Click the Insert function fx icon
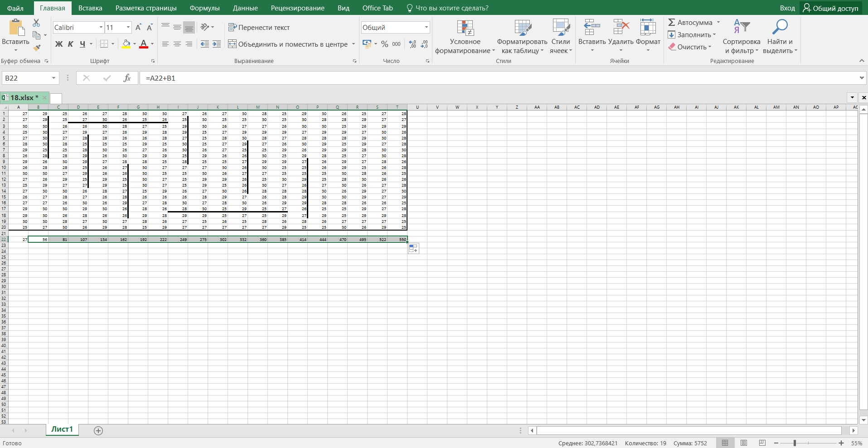868x448 pixels. (x=127, y=78)
